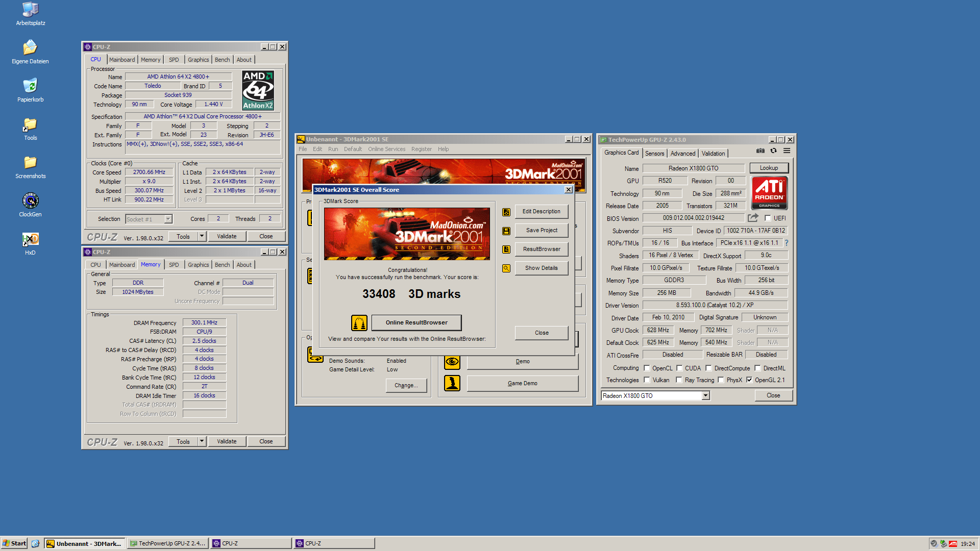
Task: Switch to SPD tab in lower CPU-Z
Action: click(x=174, y=265)
